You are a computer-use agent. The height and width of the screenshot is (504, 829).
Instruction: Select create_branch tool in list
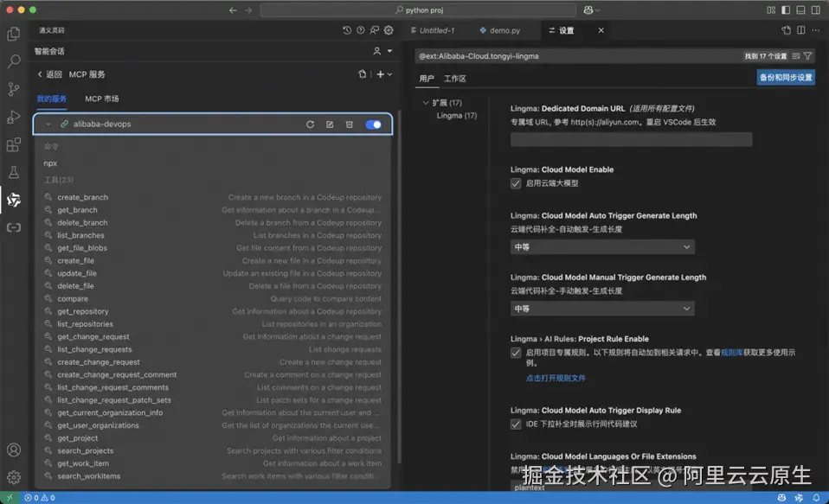tap(213, 197)
